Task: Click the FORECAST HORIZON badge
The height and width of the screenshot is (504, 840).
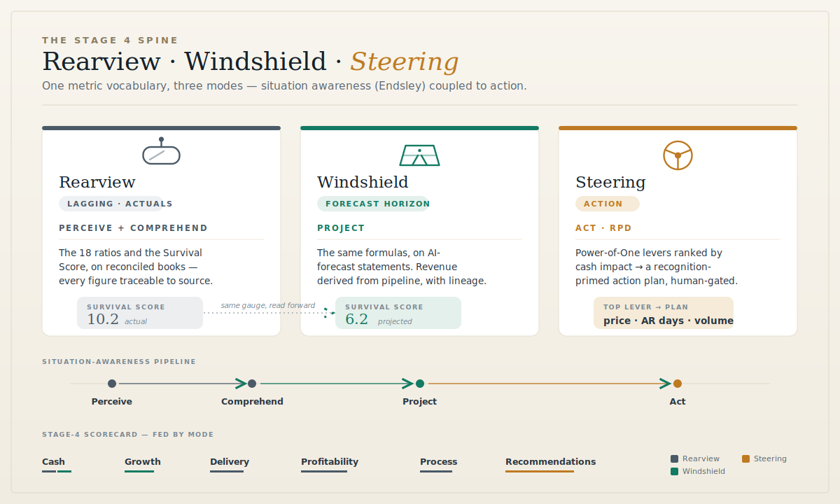Action: (374, 204)
